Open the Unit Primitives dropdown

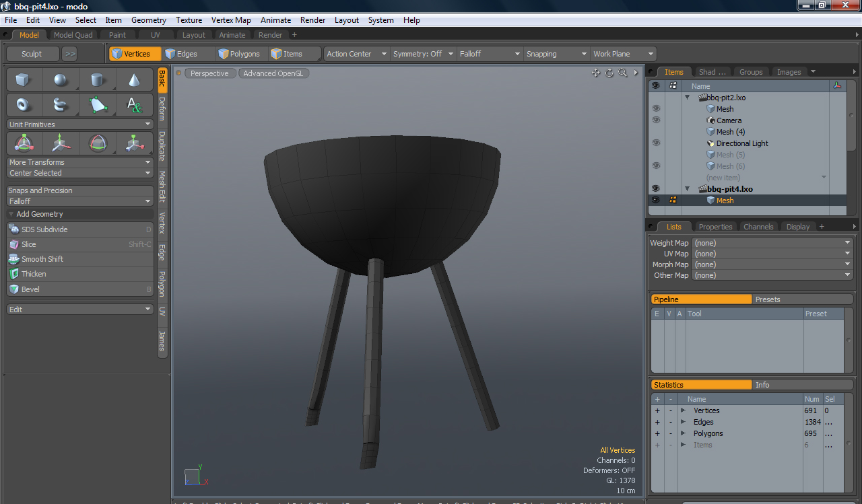pyautogui.click(x=80, y=124)
